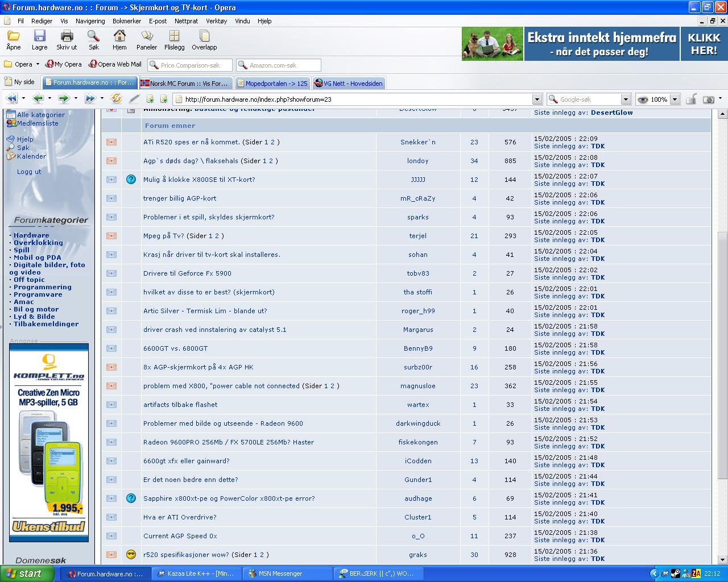Click status icon beside 6600GT vs. 6800GT

tap(111, 348)
